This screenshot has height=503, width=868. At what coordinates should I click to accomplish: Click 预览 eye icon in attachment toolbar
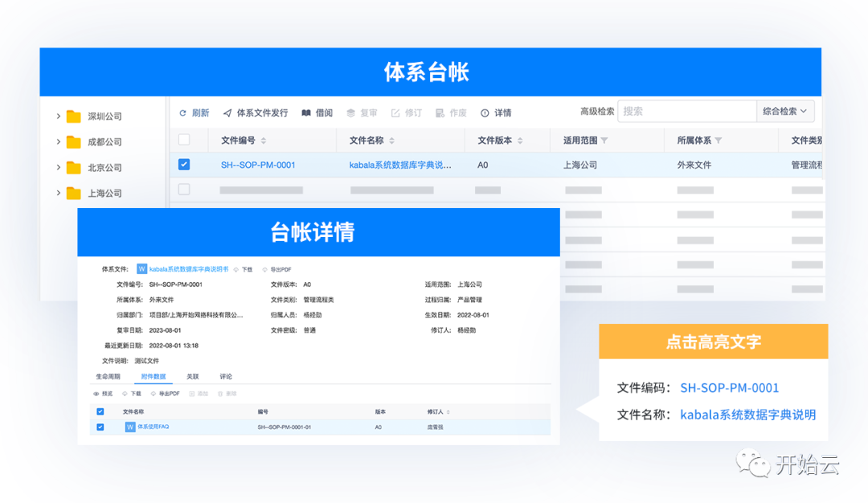(x=97, y=394)
